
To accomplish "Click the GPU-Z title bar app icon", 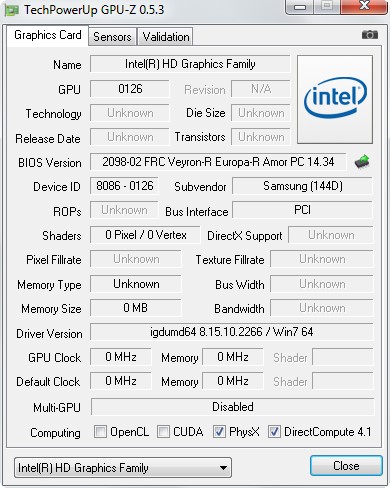I will [x=12, y=10].
